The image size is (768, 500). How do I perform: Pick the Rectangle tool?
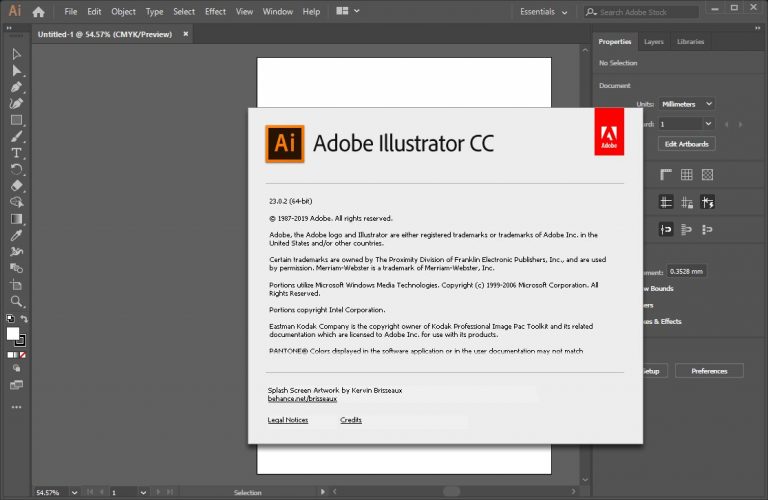pos(17,120)
